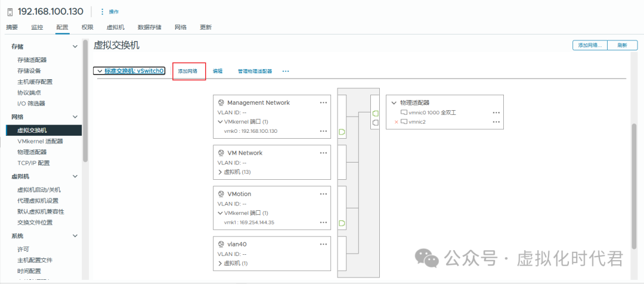Image resolution: width=644 pixels, height=284 pixels.
Task: Click the green vmk0 port connector icon
Action: [341, 132]
